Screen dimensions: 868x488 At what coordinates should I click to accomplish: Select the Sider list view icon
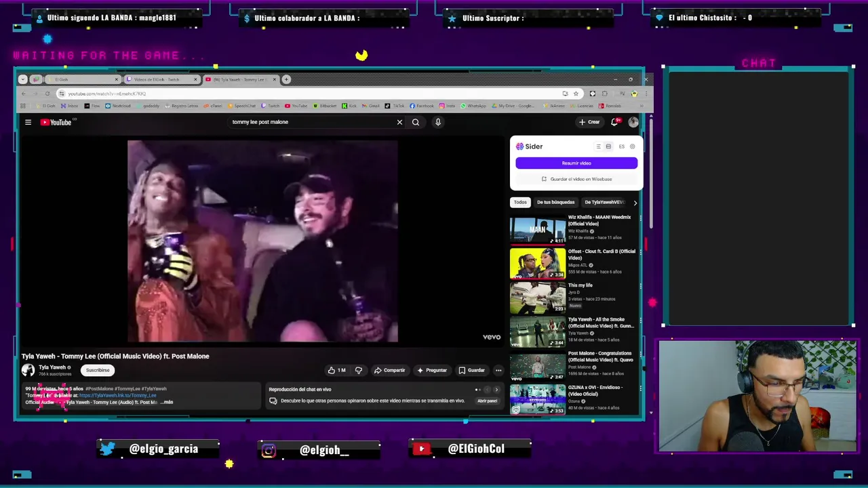pos(598,146)
